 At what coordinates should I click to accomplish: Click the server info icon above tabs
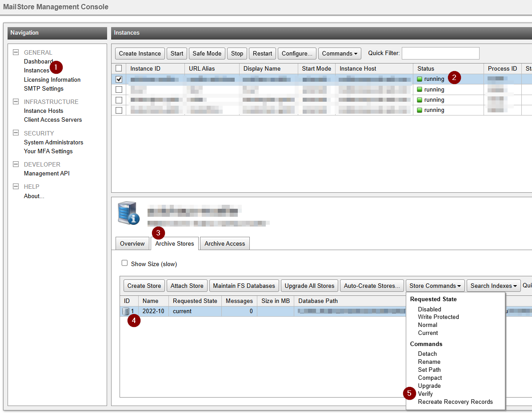tap(128, 213)
